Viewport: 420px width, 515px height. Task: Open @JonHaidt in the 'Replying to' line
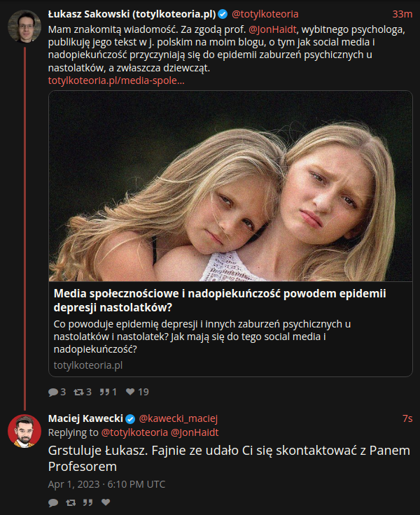195,432
